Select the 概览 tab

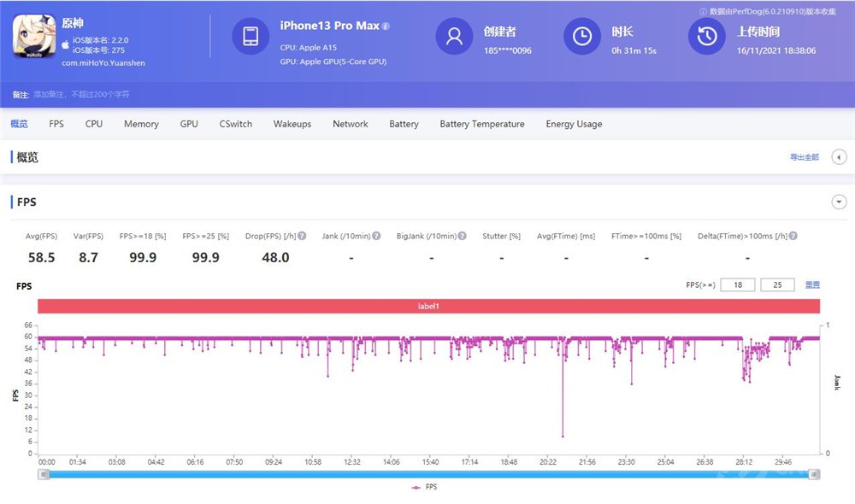(x=19, y=124)
